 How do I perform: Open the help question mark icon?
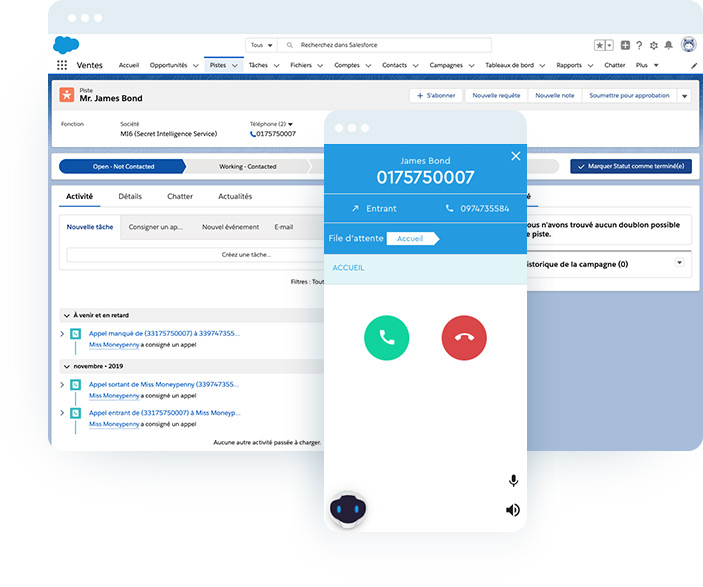pyautogui.click(x=639, y=45)
